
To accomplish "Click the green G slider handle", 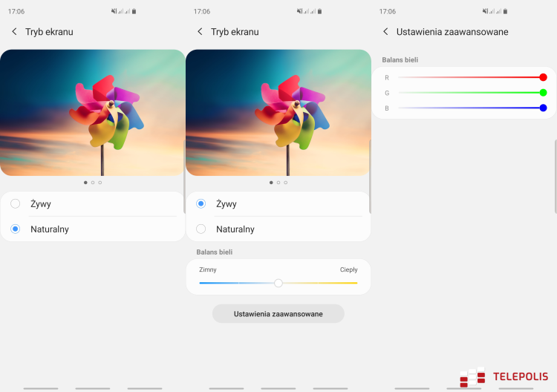I will 543,93.
